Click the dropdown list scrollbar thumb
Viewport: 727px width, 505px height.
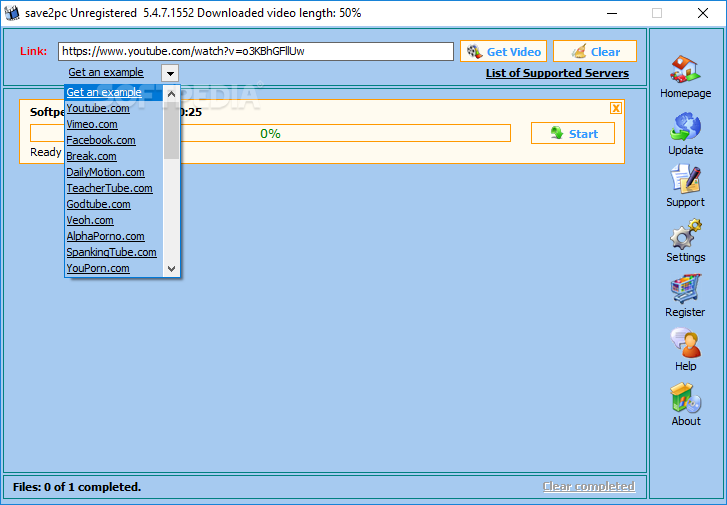pyautogui.click(x=172, y=131)
